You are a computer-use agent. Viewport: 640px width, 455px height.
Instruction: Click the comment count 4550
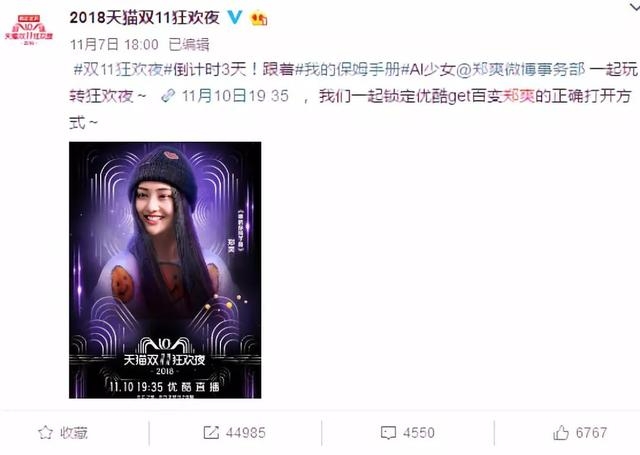click(419, 433)
